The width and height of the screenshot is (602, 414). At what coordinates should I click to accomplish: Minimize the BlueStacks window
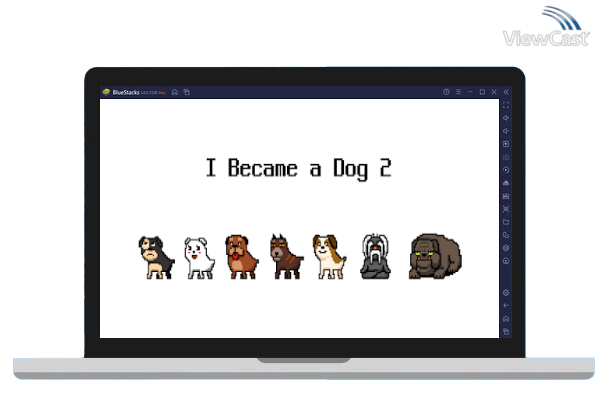click(470, 92)
